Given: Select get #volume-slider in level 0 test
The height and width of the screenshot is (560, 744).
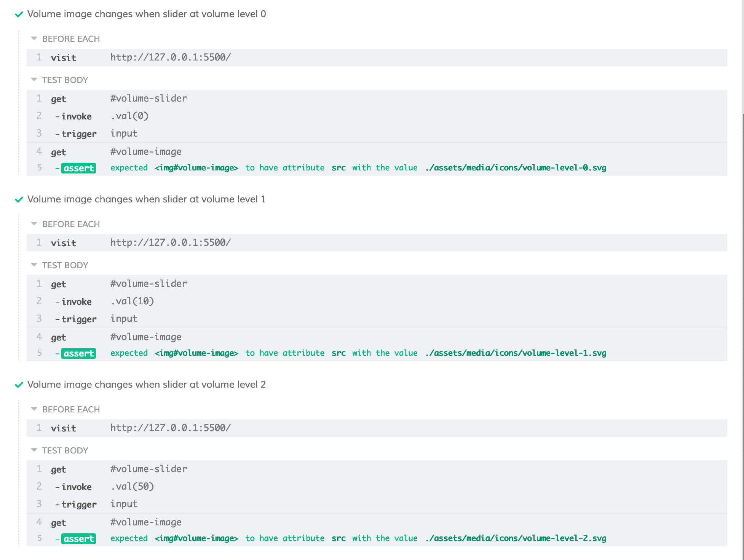Looking at the screenshot, I should click(377, 99).
